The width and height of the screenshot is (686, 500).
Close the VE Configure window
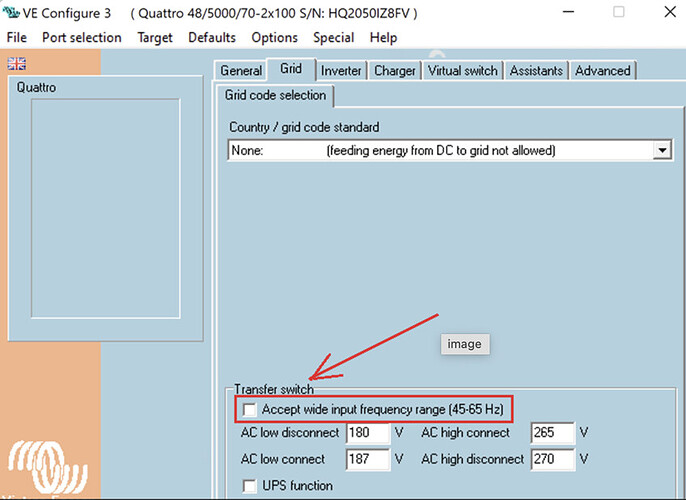point(670,12)
